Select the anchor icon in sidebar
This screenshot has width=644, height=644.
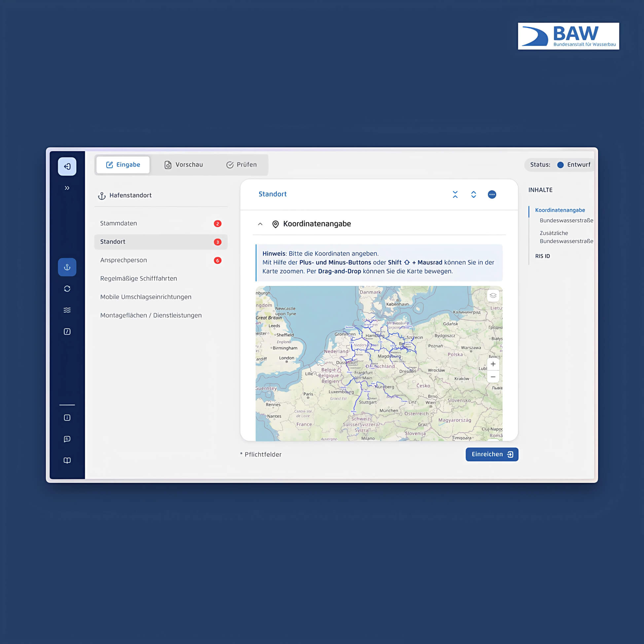pyautogui.click(x=67, y=267)
